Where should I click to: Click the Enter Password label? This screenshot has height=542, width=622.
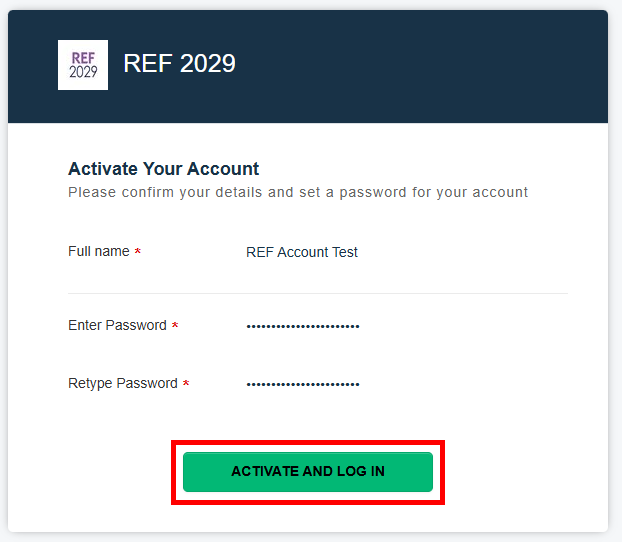click(117, 326)
